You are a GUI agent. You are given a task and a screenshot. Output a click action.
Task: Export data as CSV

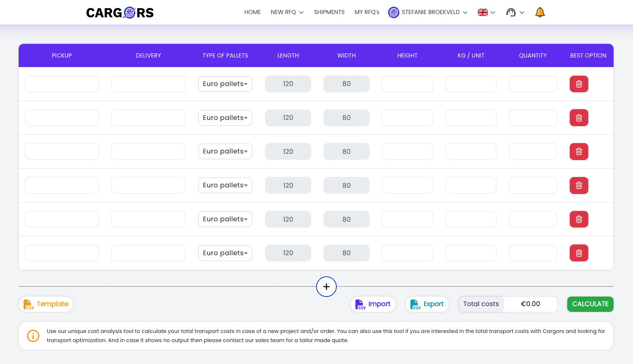pos(427,304)
